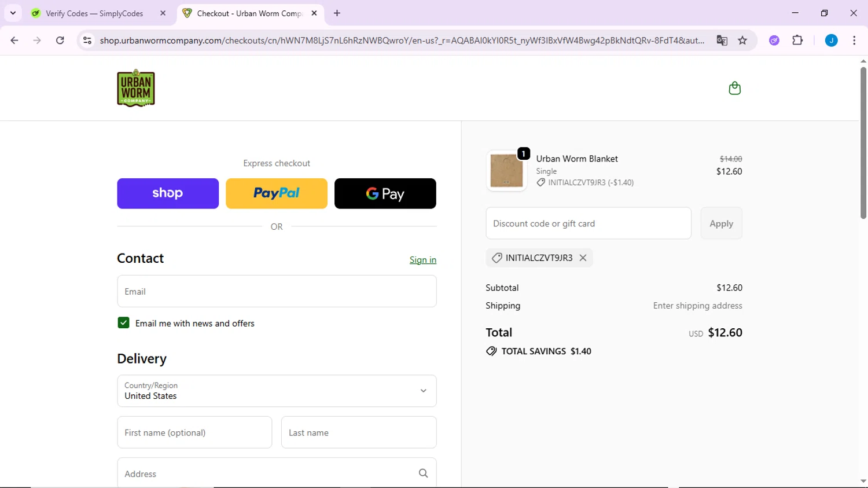Viewport: 868px width, 488px height.
Task: Click the browser forward arrow
Action: (37, 41)
